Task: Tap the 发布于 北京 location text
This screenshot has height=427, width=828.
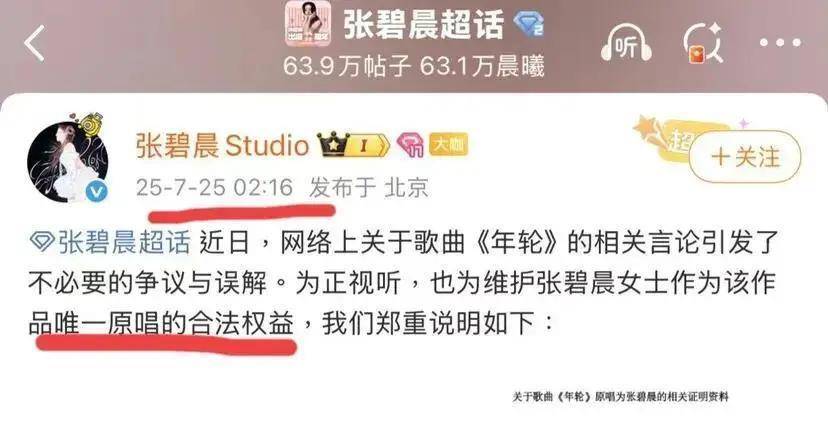Action: (x=369, y=187)
